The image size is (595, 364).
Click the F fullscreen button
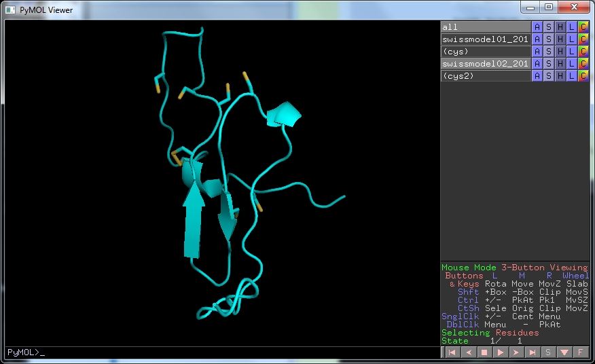(x=581, y=352)
